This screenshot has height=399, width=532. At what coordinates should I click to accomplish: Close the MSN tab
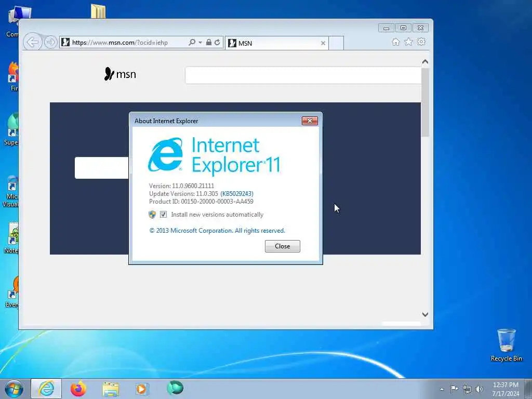click(x=323, y=43)
